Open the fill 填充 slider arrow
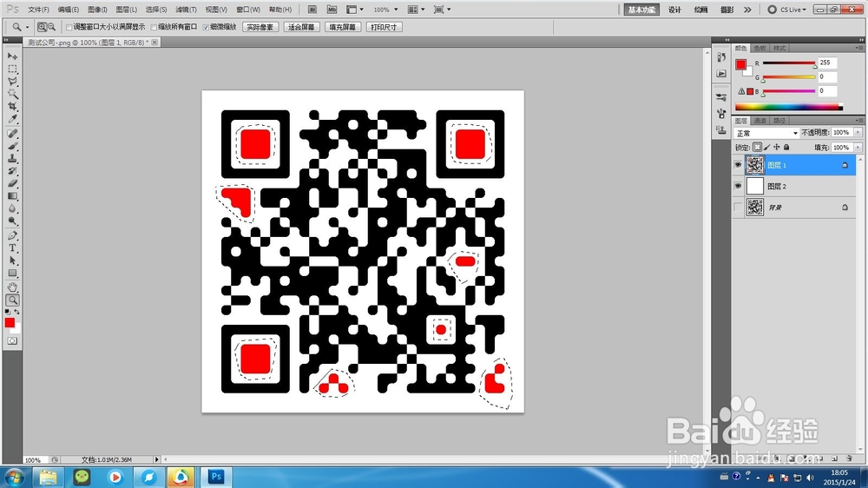 coord(858,148)
